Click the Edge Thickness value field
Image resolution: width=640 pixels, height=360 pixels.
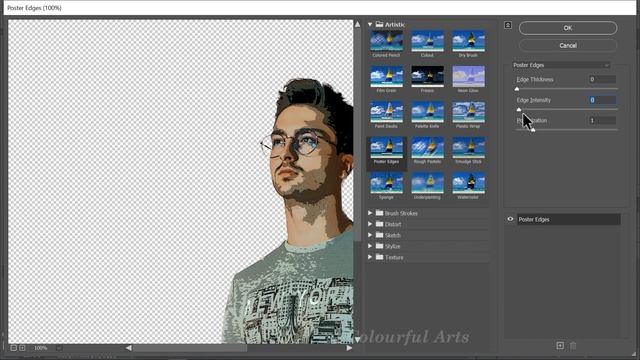click(602, 79)
